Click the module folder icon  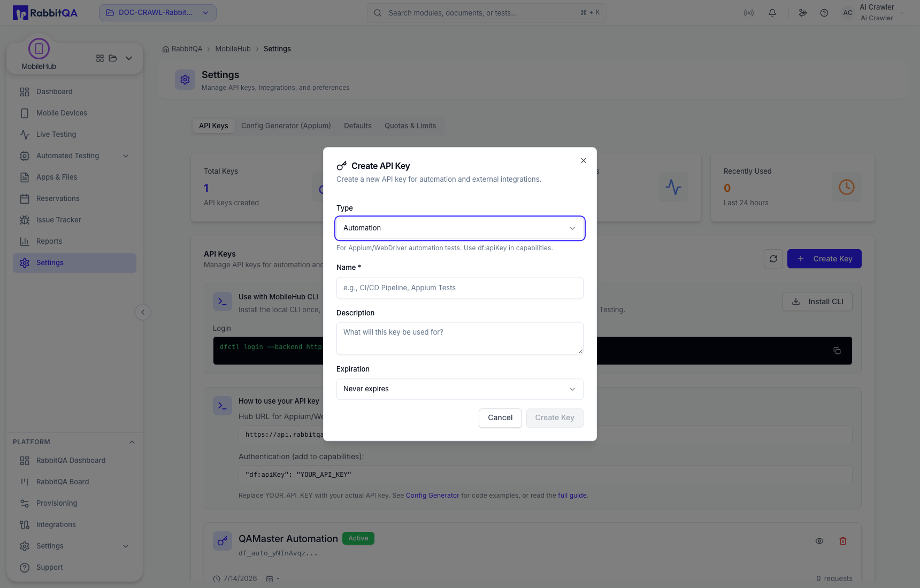click(113, 58)
